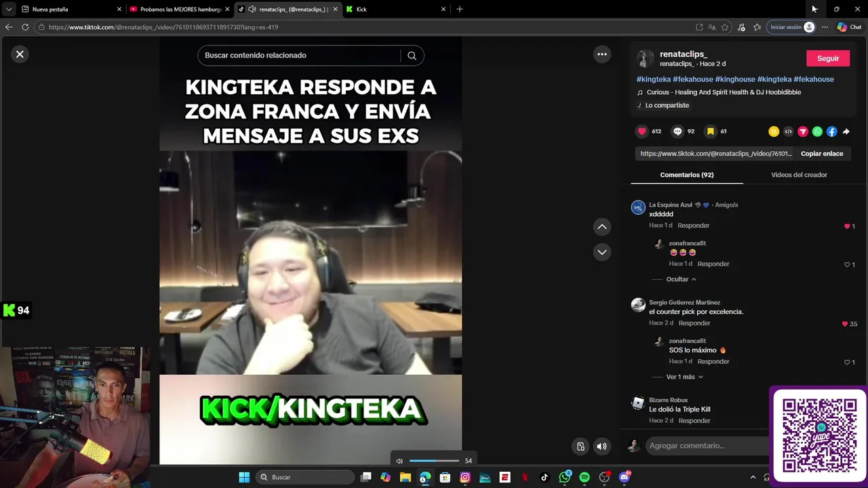Open Spotify from the taskbar
This screenshot has width=868, height=488.
pyautogui.click(x=585, y=477)
